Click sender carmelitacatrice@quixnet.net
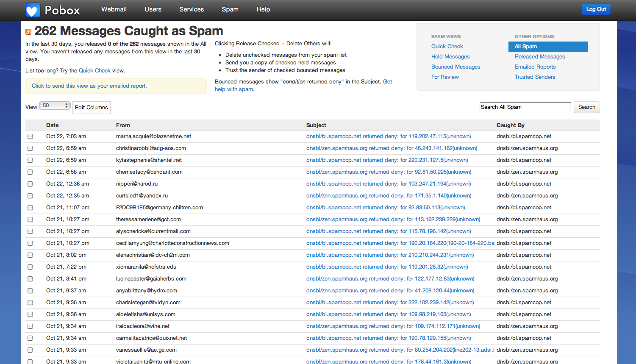The height and width of the screenshot is (364, 636). coord(152,338)
